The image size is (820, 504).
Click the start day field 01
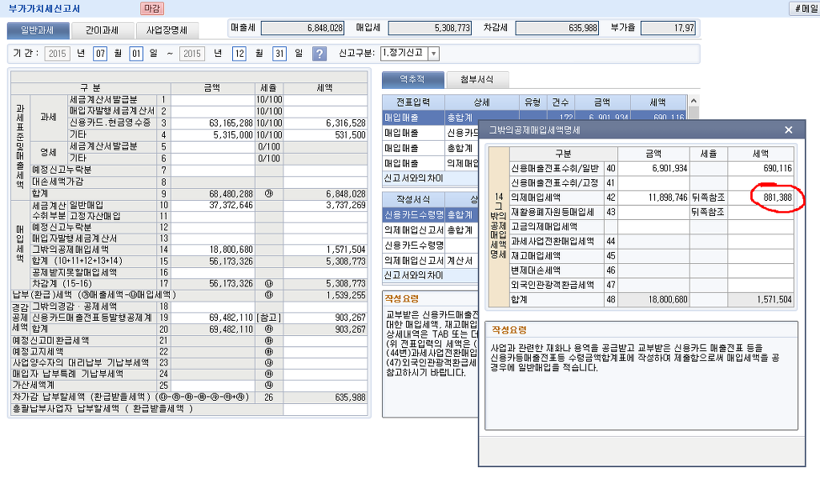(x=136, y=54)
